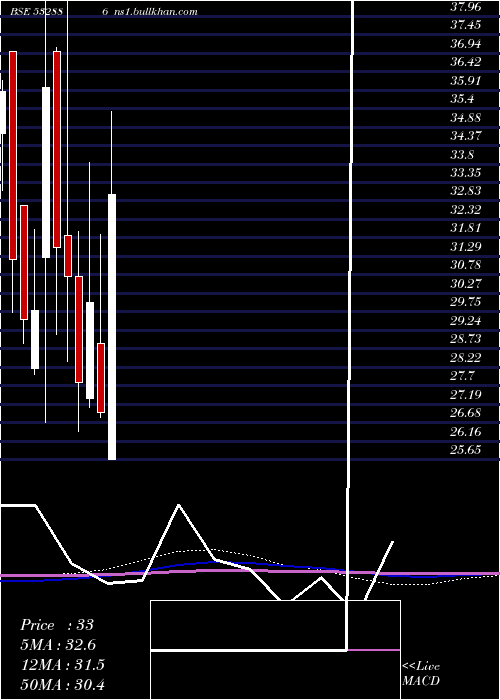Select the 33.35 price axis label

pyautogui.click(x=466, y=173)
